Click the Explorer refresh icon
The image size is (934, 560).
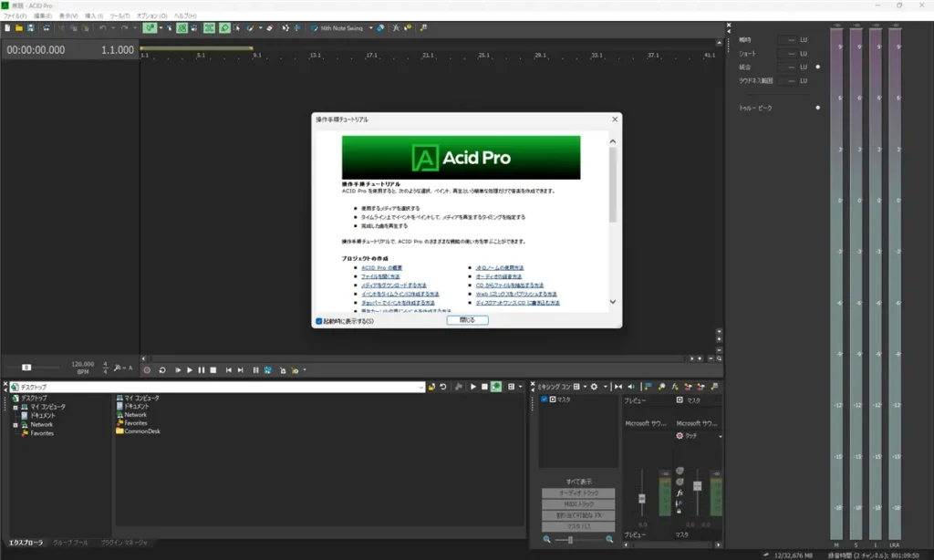click(x=443, y=387)
